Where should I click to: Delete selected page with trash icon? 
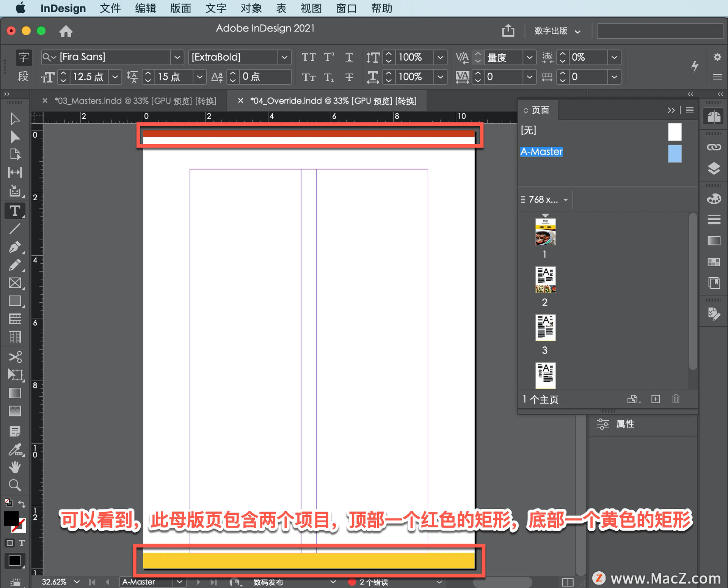tap(676, 399)
